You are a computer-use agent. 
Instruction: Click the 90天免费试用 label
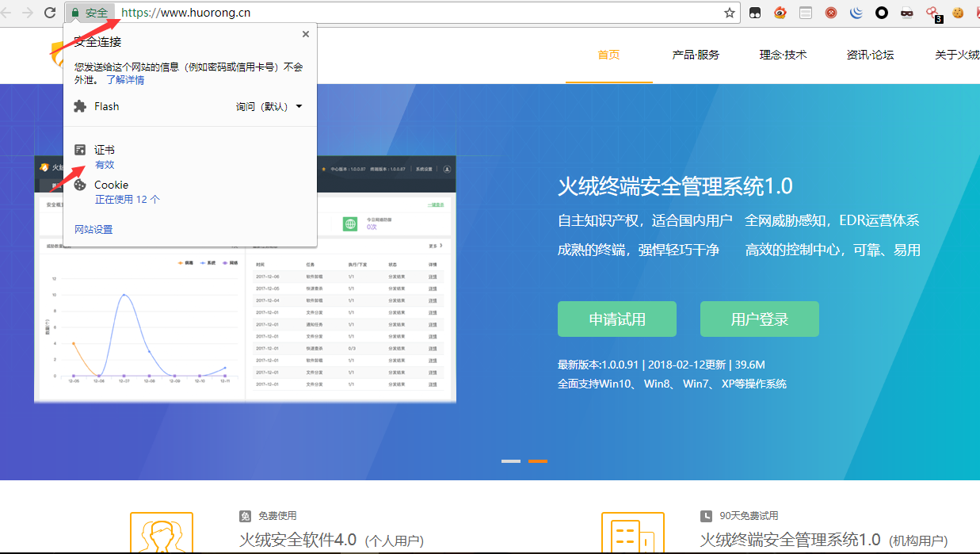click(x=749, y=516)
